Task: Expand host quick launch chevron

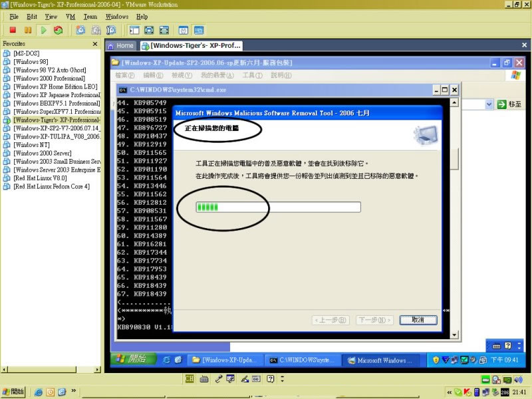Action: (x=73, y=390)
